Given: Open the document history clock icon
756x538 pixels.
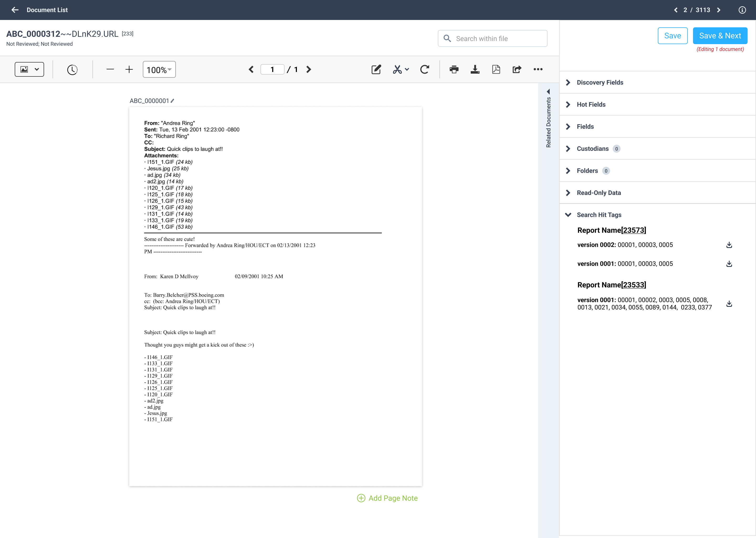Looking at the screenshot, I should [72, 70].
